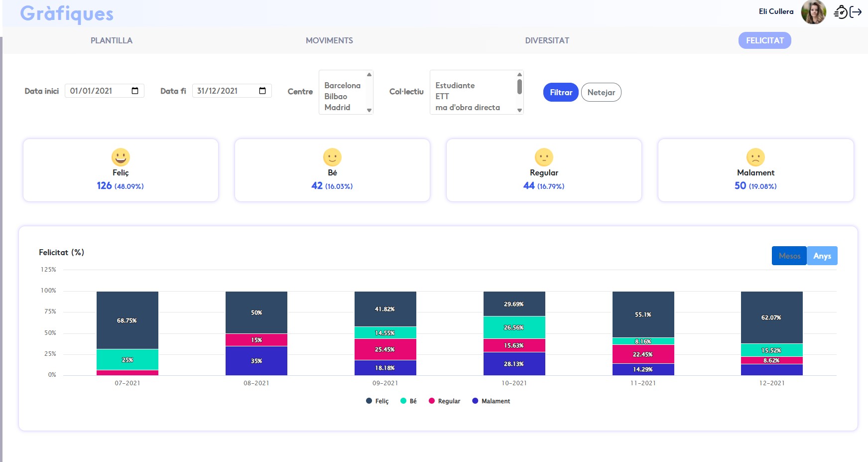Image resolution: width=868 pixels, height=462 pixels.
Task: Click the Feliç grinning face icon
Action: pos(121,157)
